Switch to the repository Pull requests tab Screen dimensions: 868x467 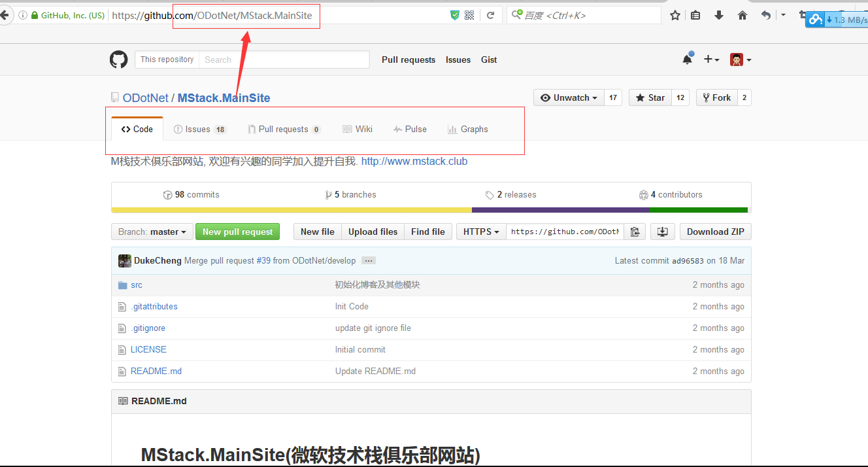(x=284, y=129)
